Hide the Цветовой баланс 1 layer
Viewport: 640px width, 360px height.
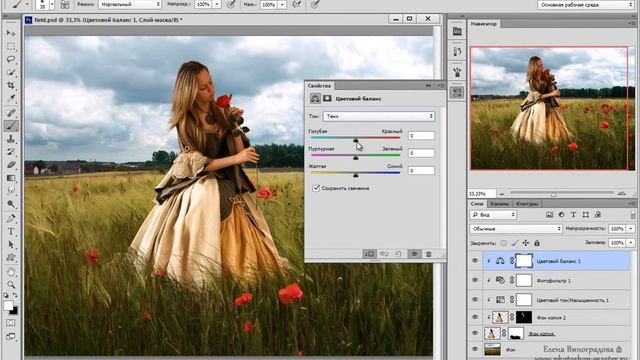pyautogui.click(x=475, y=261)
